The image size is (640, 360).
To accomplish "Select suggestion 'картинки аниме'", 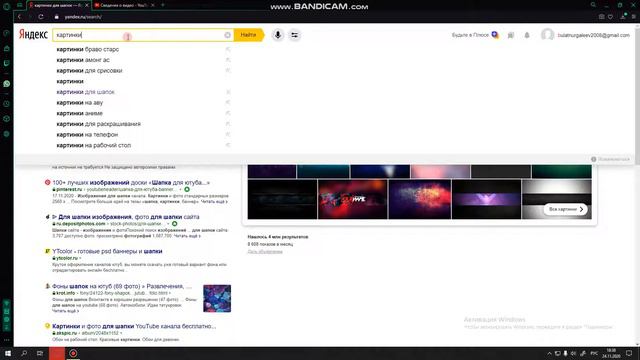I will pyautogui.click(x=80, y=113).
